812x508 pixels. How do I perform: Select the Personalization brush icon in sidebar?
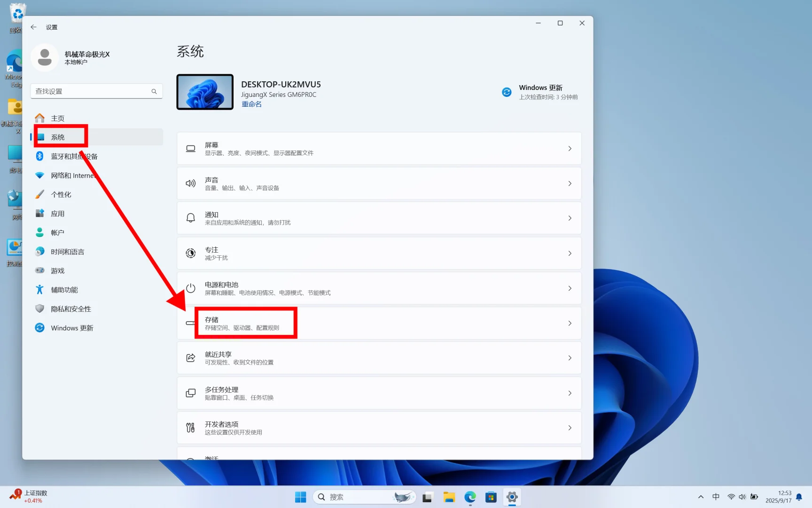39,194
